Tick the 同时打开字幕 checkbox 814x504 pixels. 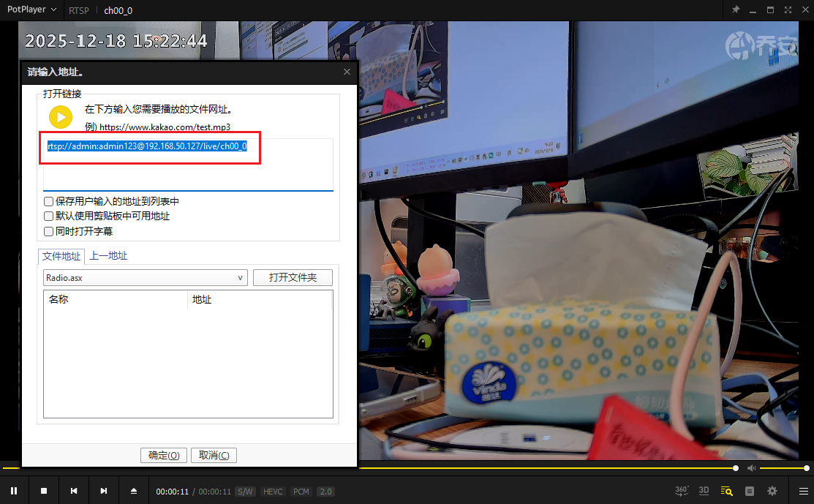[x=49, y=231]
